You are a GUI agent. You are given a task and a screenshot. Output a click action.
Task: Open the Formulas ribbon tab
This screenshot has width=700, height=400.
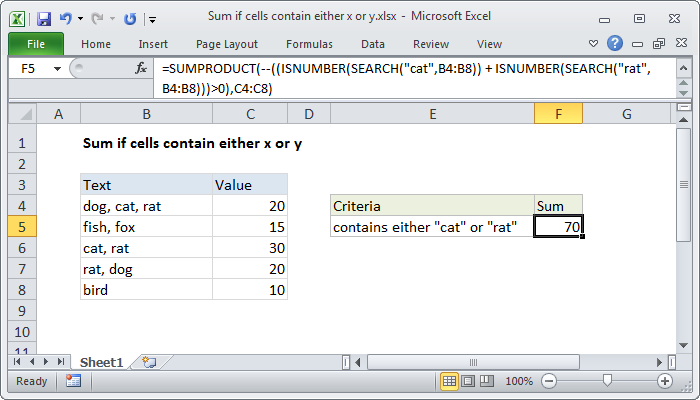309,44
